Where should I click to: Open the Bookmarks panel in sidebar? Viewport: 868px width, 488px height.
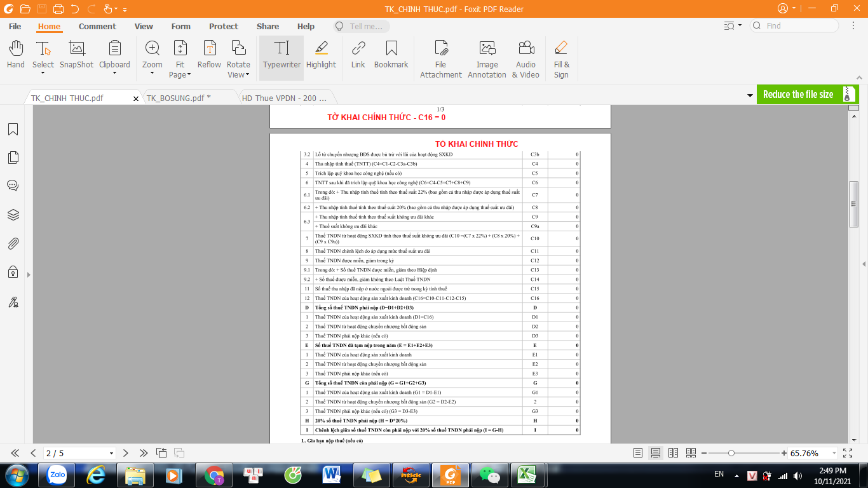tap(13, 130)
